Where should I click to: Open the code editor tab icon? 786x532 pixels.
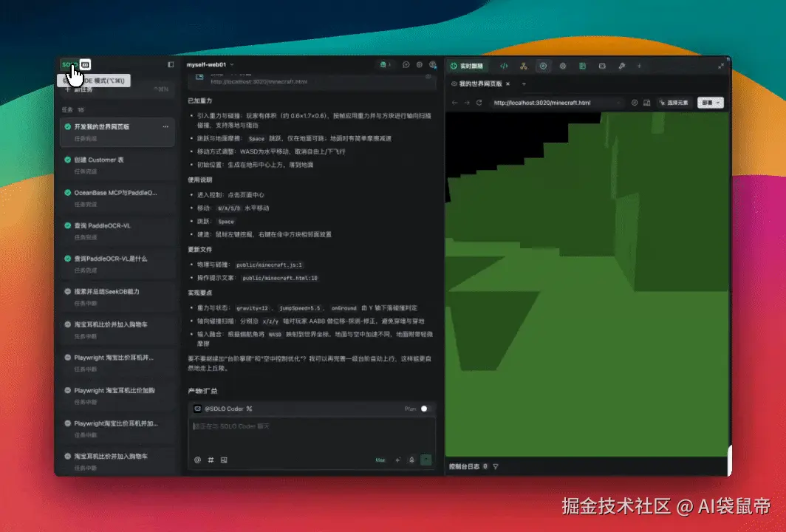[504, 66]
